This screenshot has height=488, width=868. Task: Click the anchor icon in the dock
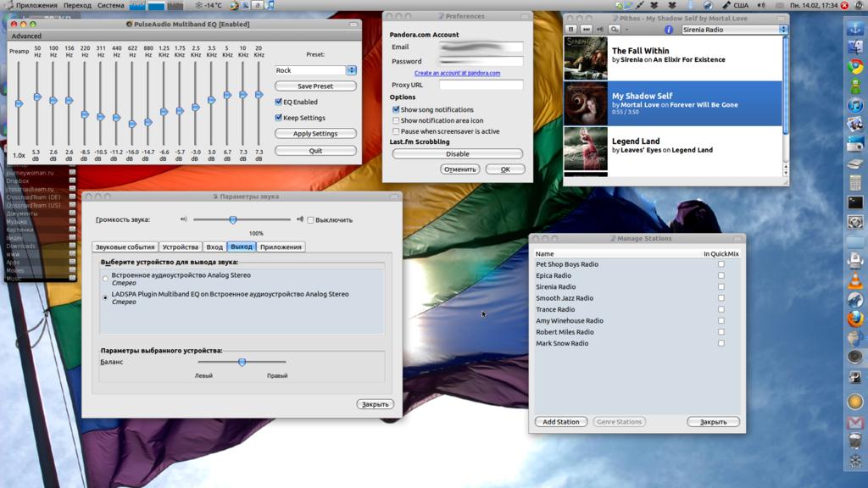point(855,28)
